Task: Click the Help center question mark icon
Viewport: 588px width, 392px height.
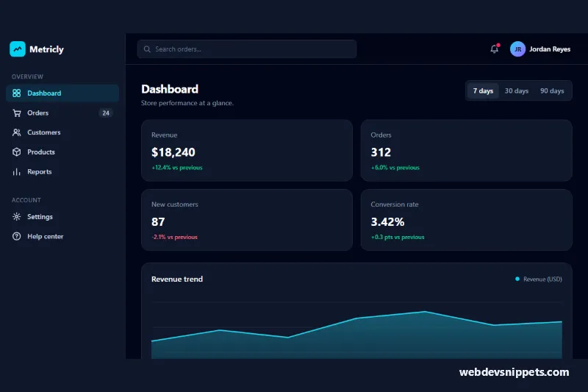Action: point(16,236)
